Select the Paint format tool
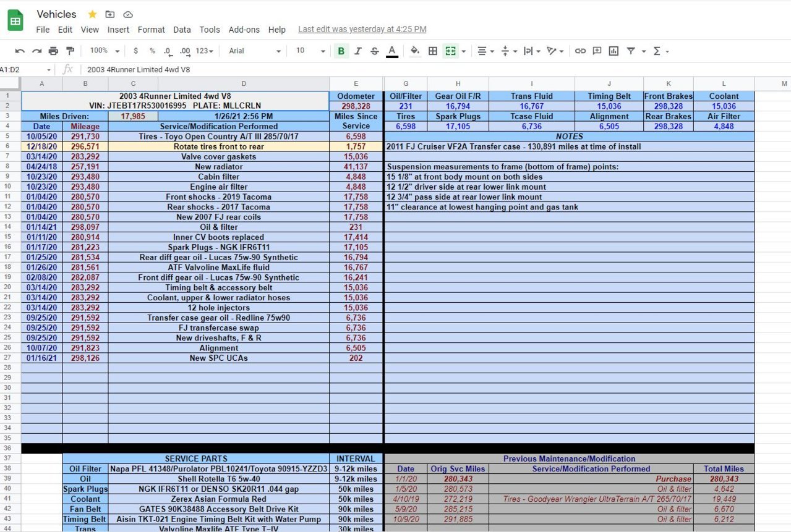Image resolution: width=791 pixels, height=532 pixels. tap(70, 51)
